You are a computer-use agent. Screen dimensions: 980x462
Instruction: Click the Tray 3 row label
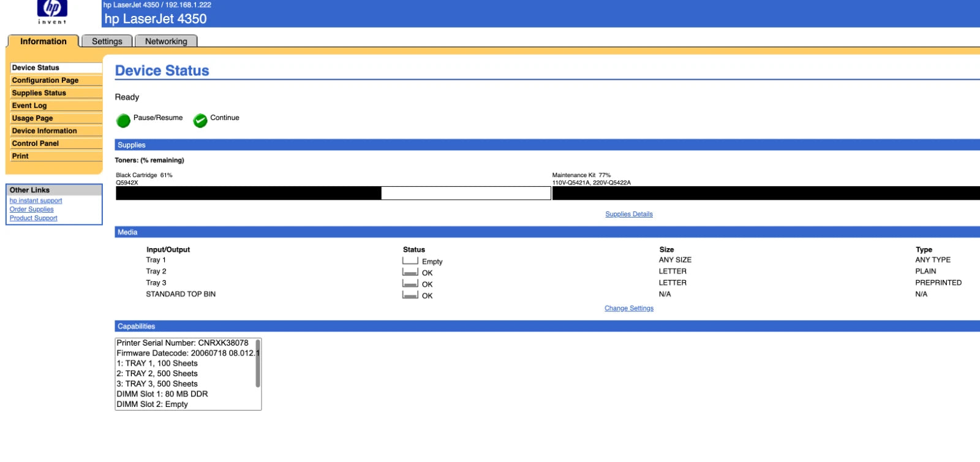pyautogui.click(x=156, y=283)
